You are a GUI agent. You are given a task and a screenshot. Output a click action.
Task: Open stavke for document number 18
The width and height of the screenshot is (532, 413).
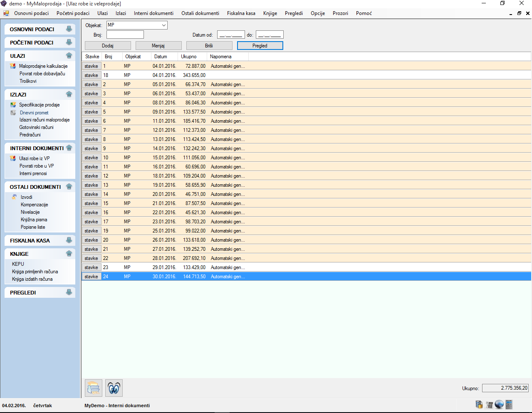coord(92,75)
